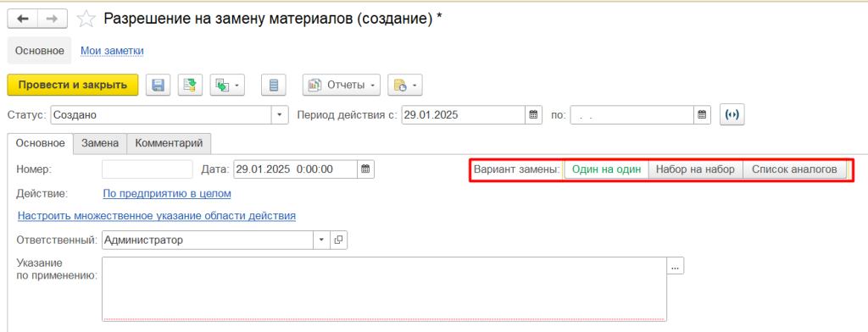Open document movements list icon

pos(273,86)
